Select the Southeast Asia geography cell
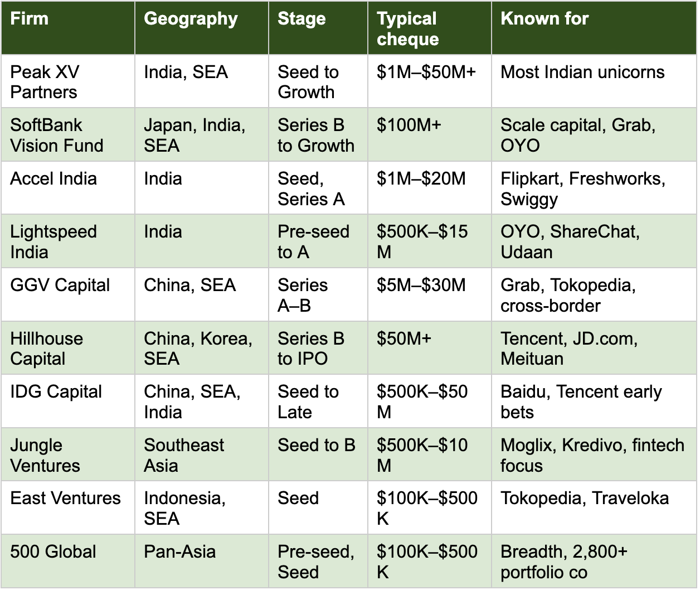Image resolution: width=700 pixels, height=590 pixels. coord(202,454)
